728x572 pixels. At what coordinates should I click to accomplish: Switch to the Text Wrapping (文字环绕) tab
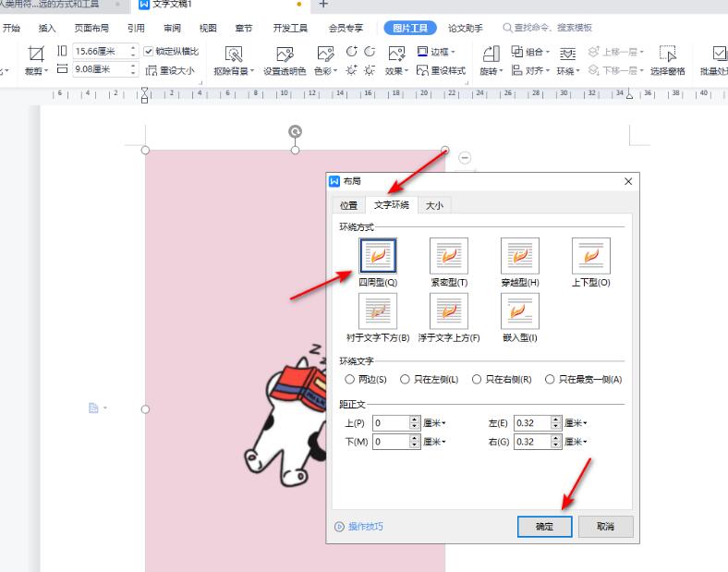point(392,205)
